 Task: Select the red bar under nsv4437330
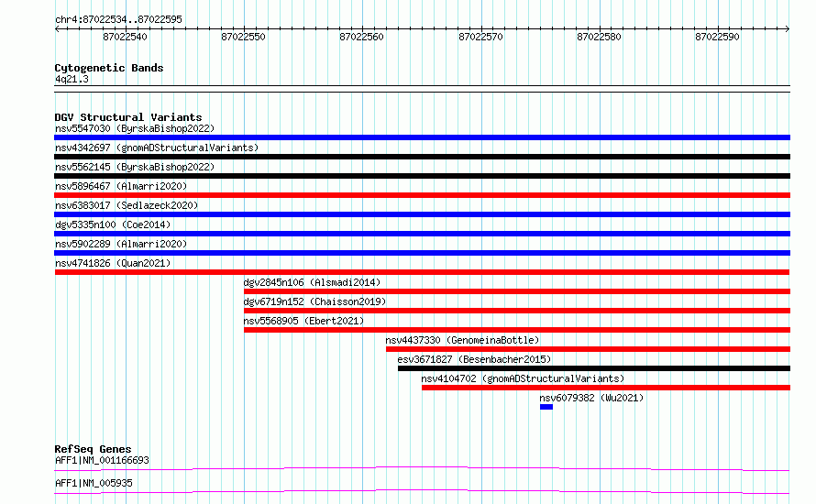coord(588,349)
